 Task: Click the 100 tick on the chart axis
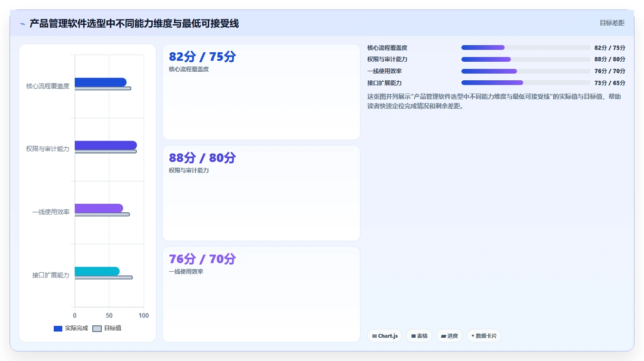[144, 315]
